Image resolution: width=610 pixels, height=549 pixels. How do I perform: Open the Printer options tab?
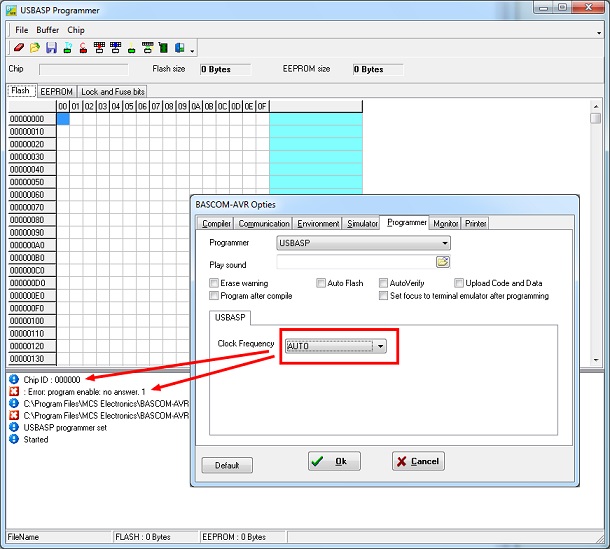pos(475,224)
